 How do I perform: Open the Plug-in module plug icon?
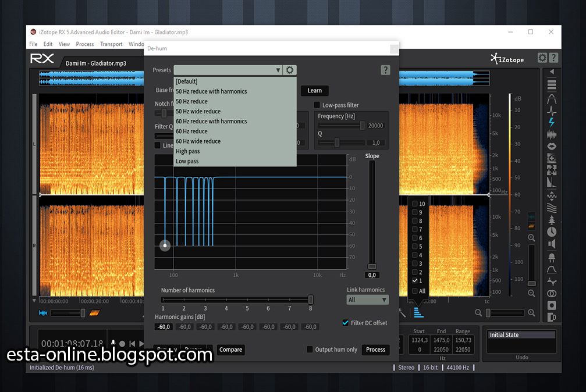coord(552,257)
